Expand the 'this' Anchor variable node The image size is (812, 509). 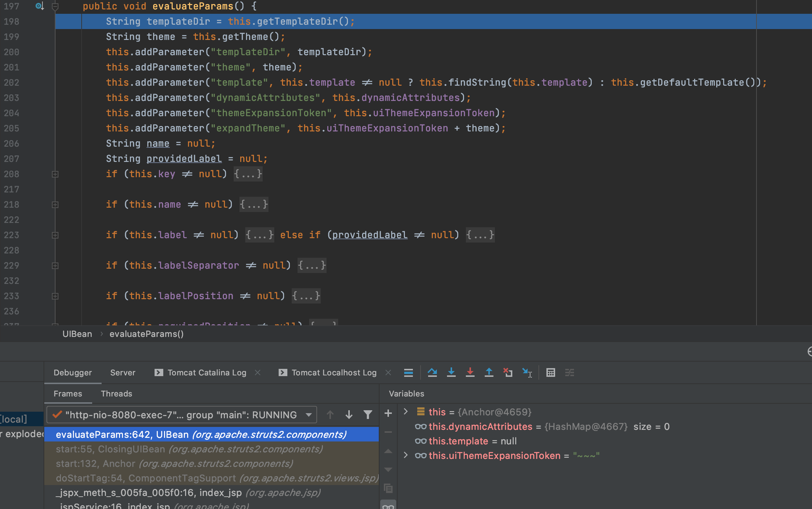[406, 411]
